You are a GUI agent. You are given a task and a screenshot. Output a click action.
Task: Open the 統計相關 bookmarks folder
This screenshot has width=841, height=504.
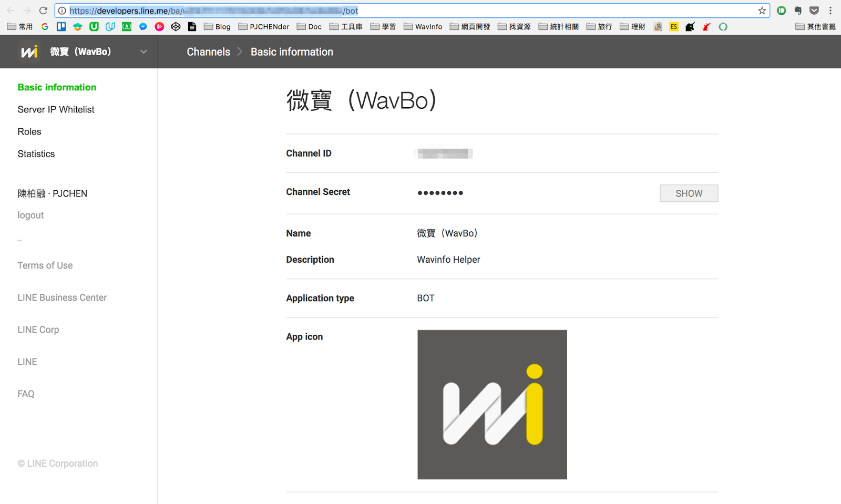tap(559, 26)
